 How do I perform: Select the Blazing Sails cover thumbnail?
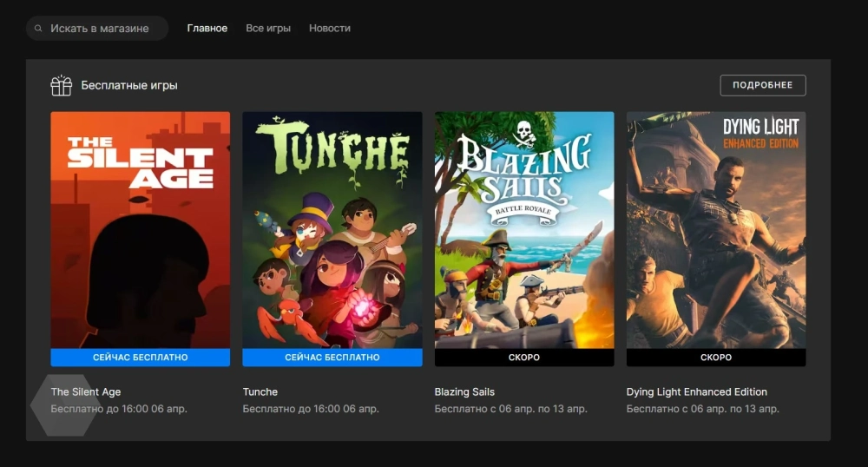coord(524,230)
